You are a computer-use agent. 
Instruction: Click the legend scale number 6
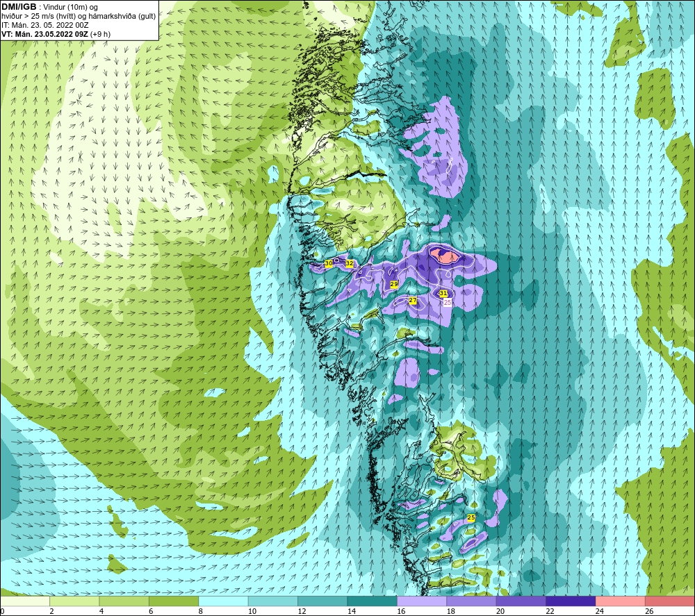(151, 611)
